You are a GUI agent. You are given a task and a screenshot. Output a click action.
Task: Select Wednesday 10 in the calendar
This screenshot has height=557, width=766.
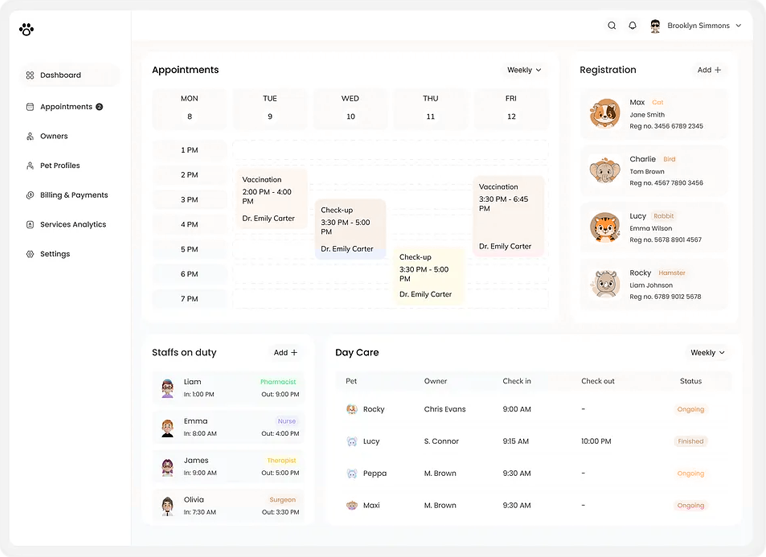pos(350,108)
